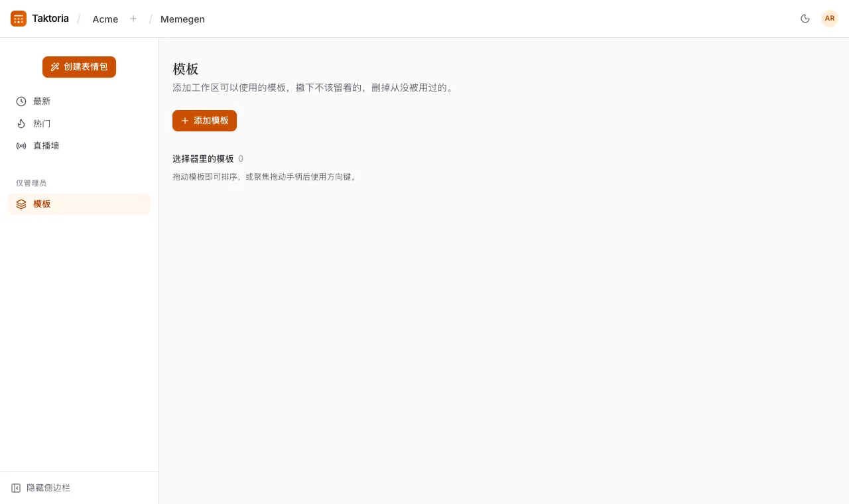Click the Taktoria logo icon
The width and height of the screenshot is (849, 504).
(x=19, y=19)
